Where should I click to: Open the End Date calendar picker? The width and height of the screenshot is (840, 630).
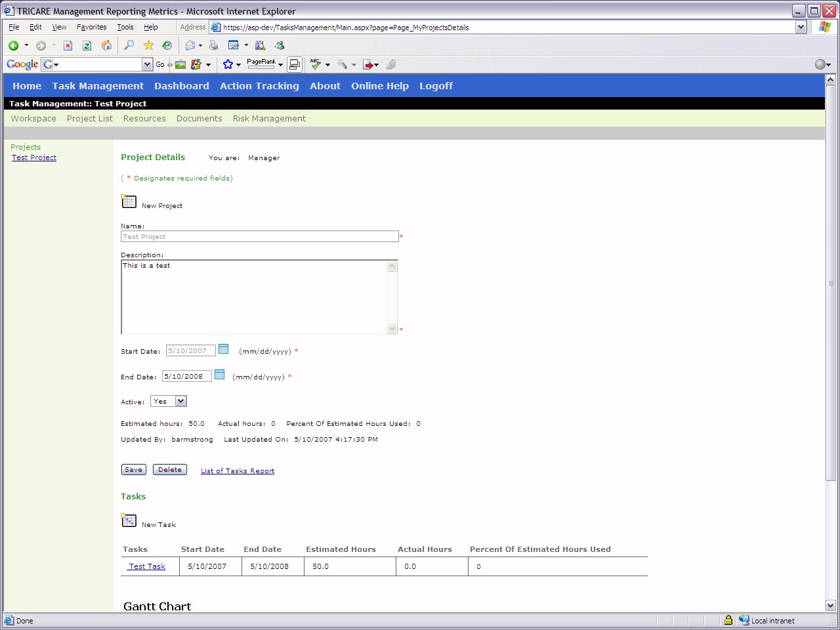click(220, 375)
